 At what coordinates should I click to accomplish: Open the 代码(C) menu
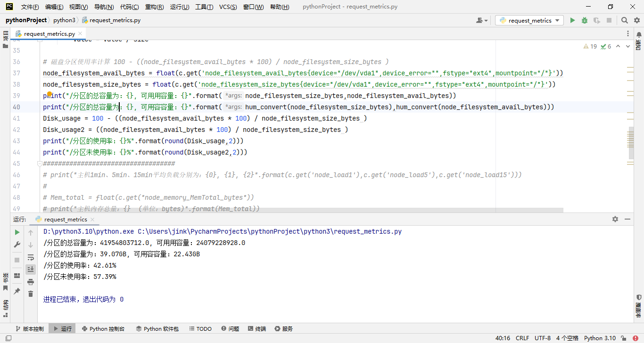pyautogui.click(x=129, y=7)
